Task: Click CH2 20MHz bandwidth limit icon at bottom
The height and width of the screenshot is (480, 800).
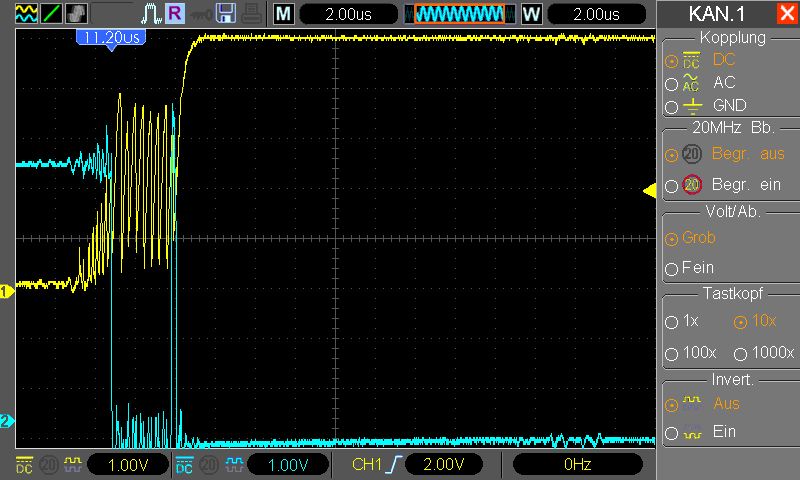Action: [209, 465]
